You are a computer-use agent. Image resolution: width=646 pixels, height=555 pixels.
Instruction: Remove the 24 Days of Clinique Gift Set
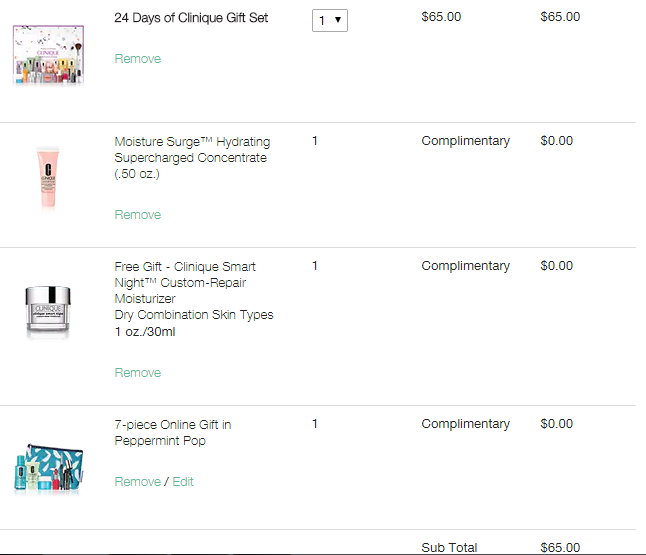138,59
